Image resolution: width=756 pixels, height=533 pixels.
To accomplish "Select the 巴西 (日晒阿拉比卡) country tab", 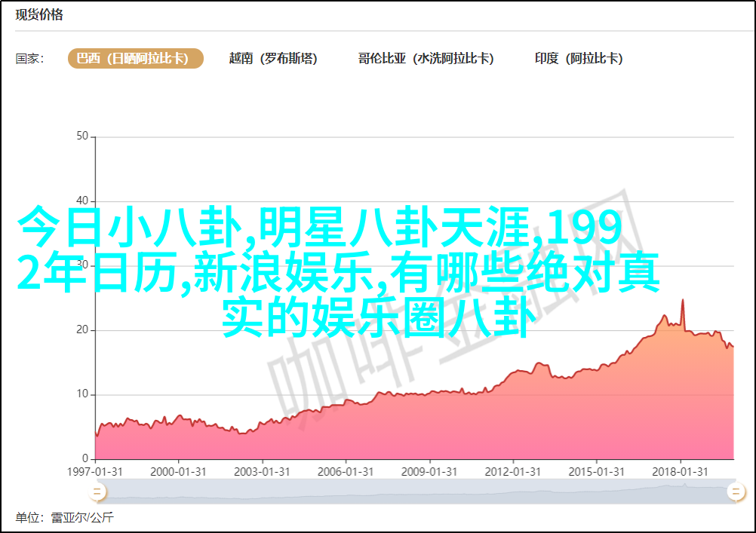I will pyautogui.click(x=136, y=58).
